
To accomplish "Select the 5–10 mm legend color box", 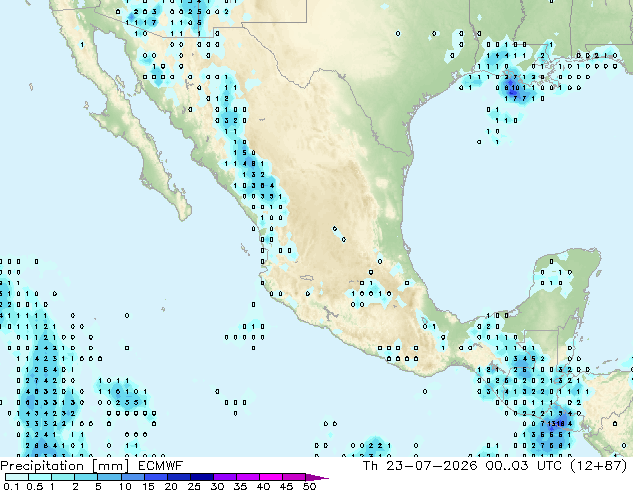I will coord(109,477).
